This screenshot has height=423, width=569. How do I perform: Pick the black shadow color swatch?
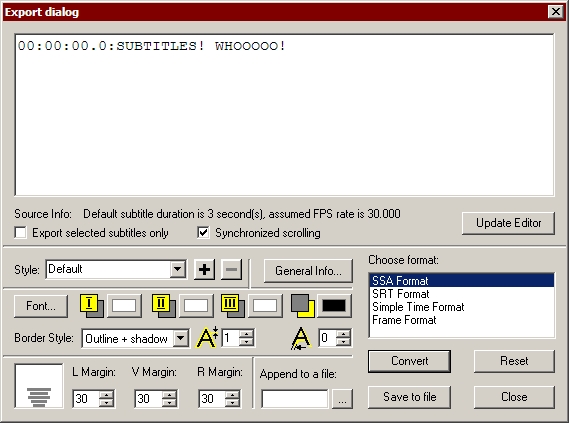[x=334, y=306]
